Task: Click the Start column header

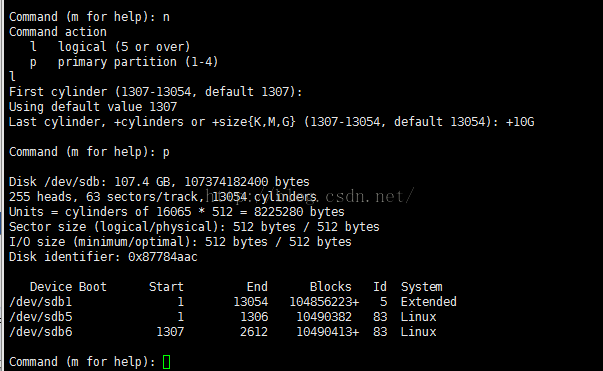Action: (x=166, y=287)
